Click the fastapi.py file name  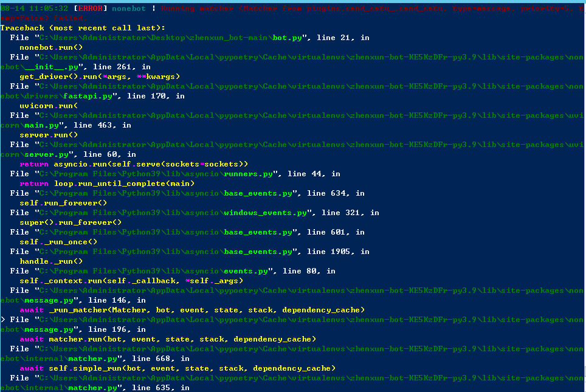[x=88, y=96]
